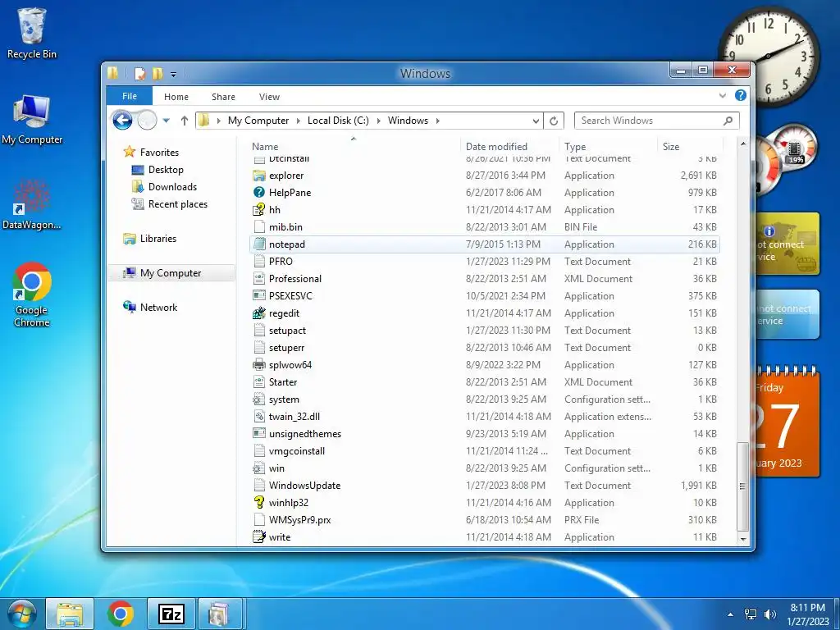Select the twain_32.dll file icon

pyautogui.click(x=259, y=416)
